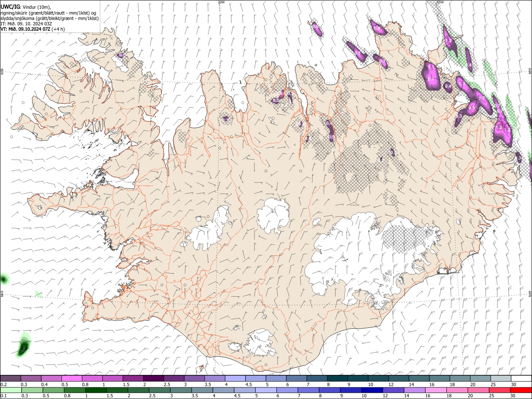Click the white Hofsjökull glacier in central Iceland
This screenshot has width=532, height=399.
[273, 216]
